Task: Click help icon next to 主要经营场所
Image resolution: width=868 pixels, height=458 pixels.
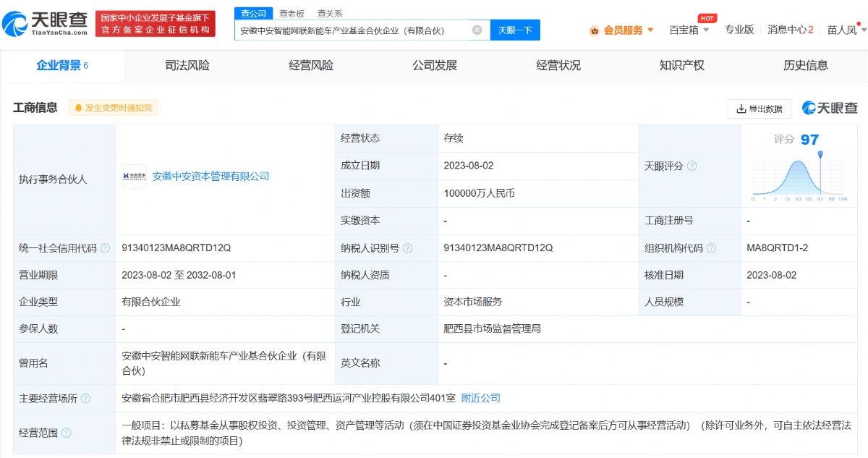Action: click(85, 399)
